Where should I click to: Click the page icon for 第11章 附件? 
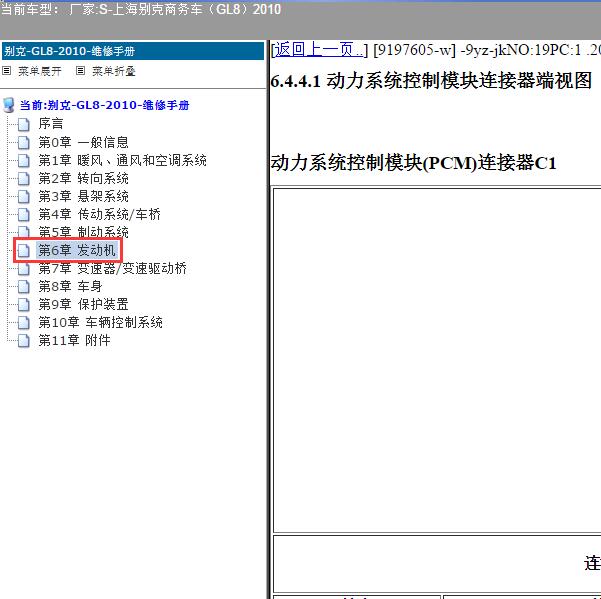pyautogui.click(x=24, y=341)
